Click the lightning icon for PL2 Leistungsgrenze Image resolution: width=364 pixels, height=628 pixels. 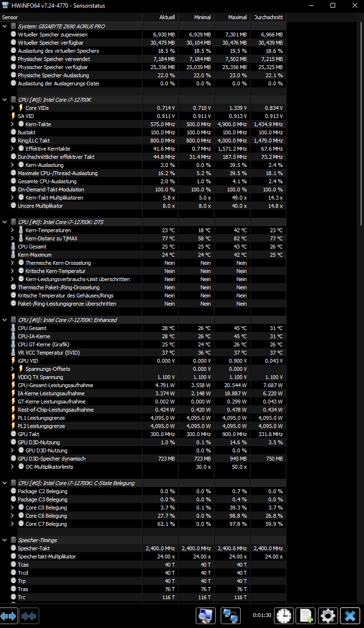click(x=13, y=426)
